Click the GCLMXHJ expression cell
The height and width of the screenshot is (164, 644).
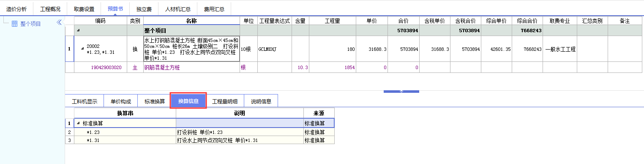(x=275, y=49)
